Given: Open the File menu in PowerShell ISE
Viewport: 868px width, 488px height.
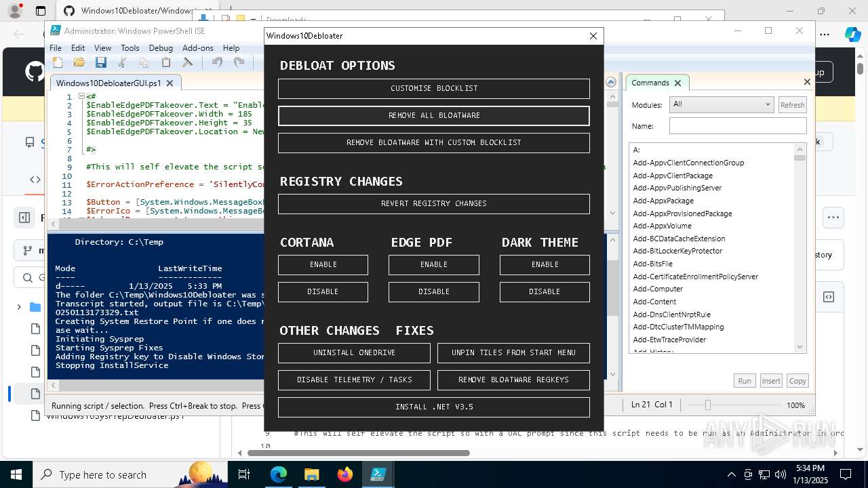Looking at the screenshot, I should coord(56,48).
